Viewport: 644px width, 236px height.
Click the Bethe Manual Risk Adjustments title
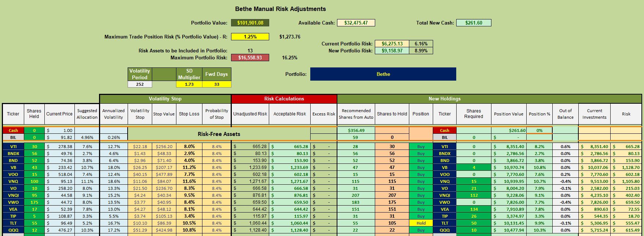[281, 9]
